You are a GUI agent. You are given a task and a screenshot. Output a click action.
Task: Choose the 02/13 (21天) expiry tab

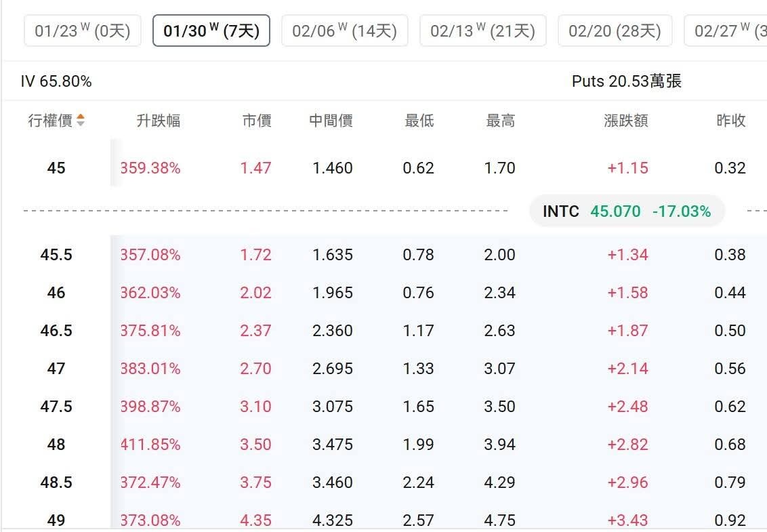pyautogui.click(x=483, y=30)
